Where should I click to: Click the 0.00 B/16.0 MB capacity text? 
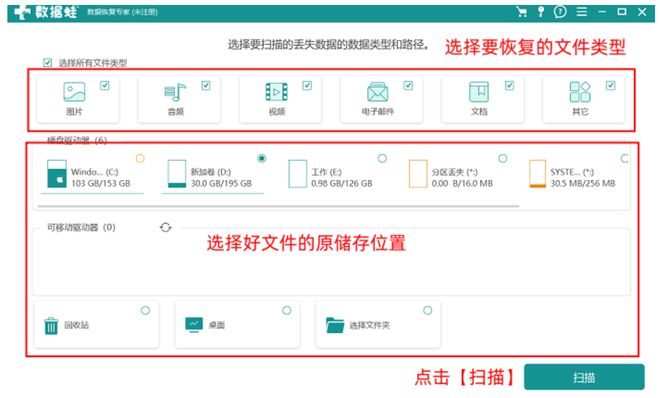click(462, 183)
